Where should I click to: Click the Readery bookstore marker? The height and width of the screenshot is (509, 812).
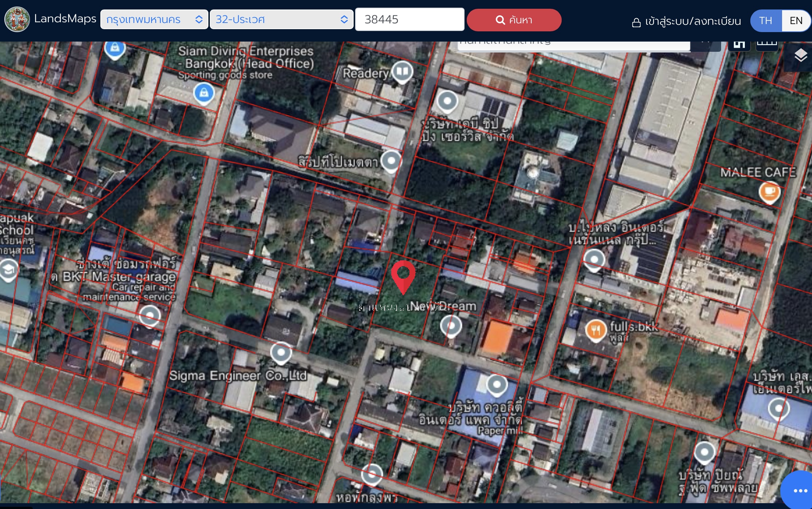pyautogui.click(x=403, y=71)
